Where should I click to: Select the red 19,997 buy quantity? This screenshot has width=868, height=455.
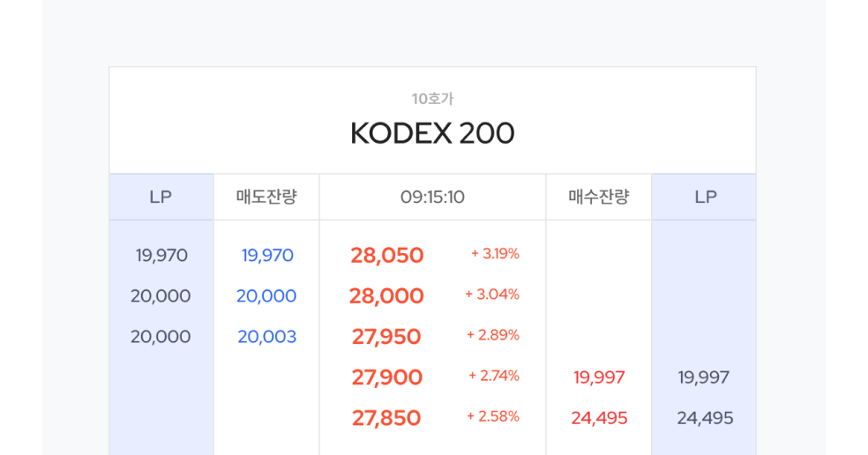599,377
